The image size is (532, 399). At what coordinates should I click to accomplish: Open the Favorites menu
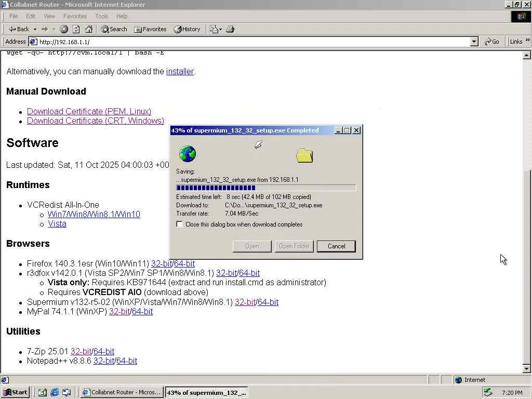(75, 16)
